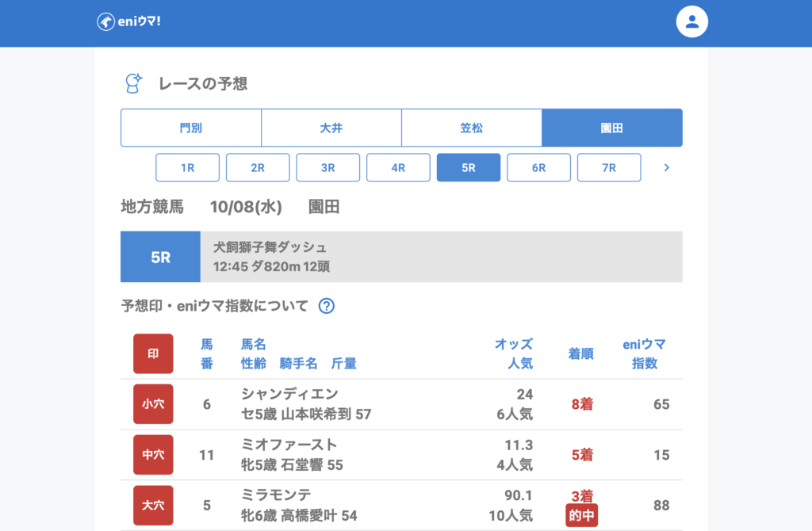812x531 pixels.
Task: Click the race prediction sparkle head icon
Action: point(133,83)
